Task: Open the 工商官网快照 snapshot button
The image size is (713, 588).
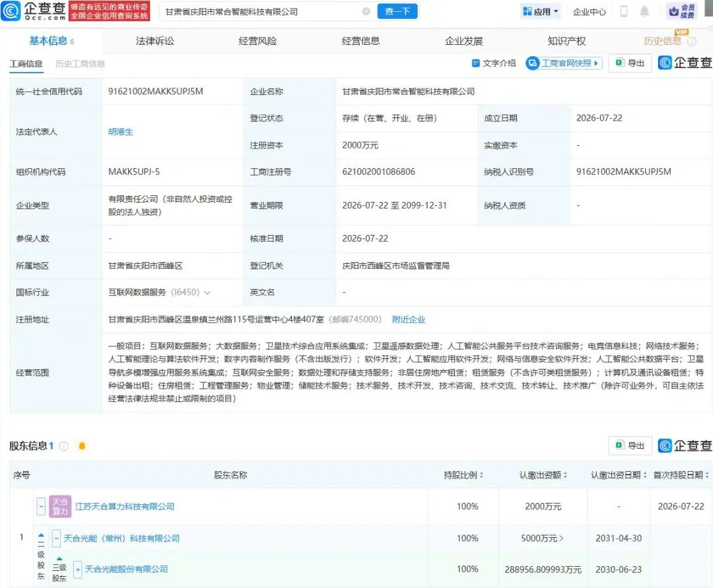Action: [x=564, y=63]
